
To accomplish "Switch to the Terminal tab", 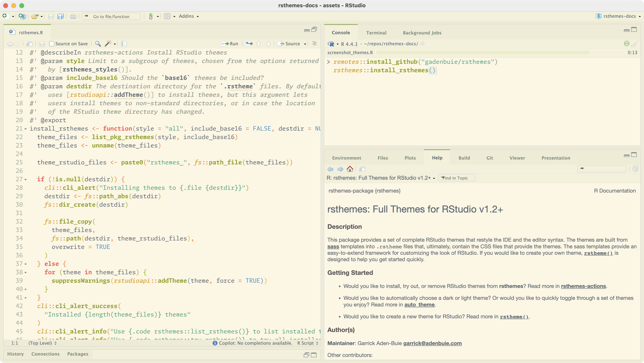I will (x=376, y=33).
